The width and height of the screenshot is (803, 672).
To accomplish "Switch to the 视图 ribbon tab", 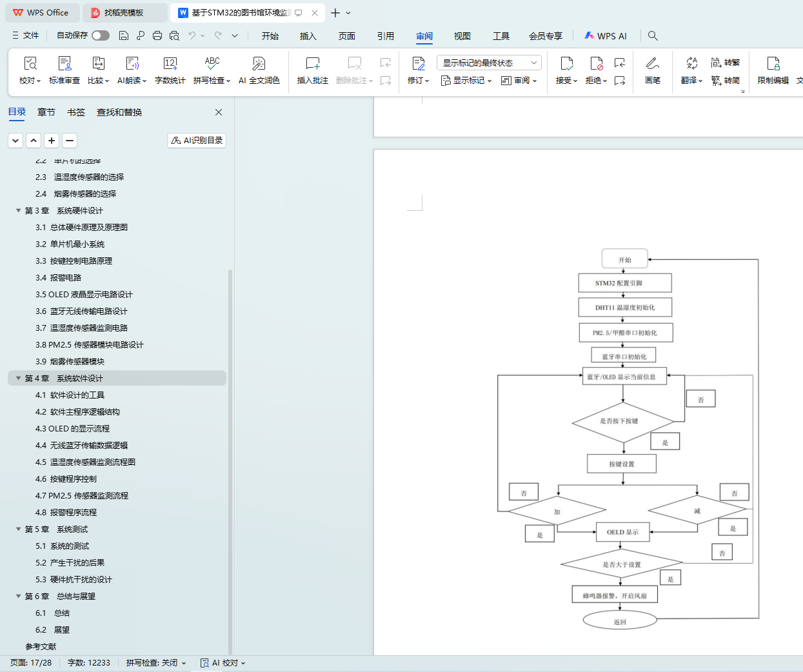I will point(462,36).
